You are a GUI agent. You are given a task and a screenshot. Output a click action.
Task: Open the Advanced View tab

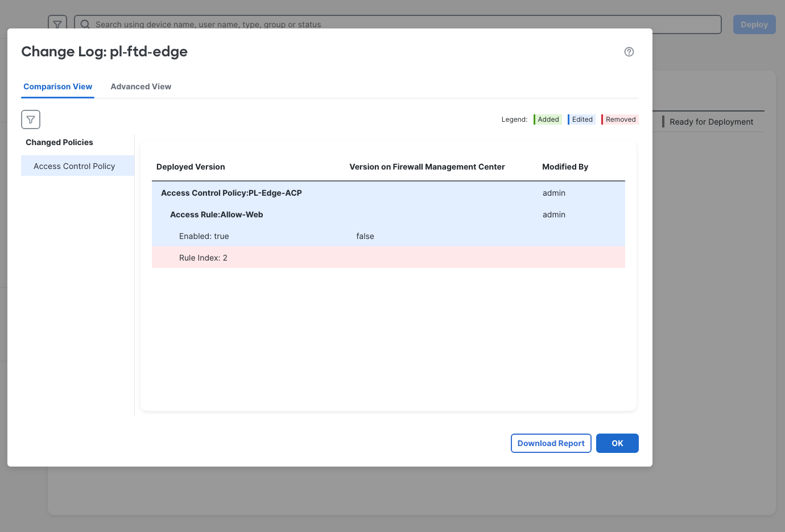pos(141,86)
